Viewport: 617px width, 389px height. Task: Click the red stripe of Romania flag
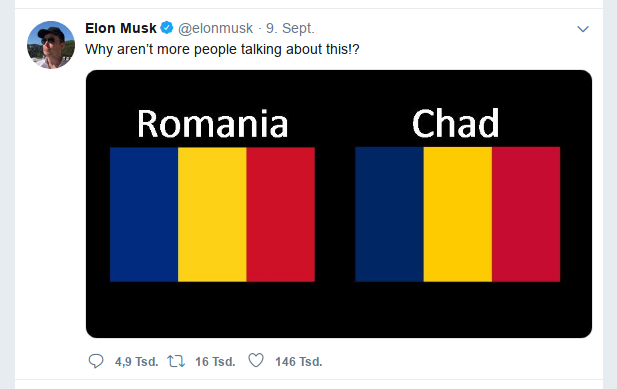[x=281, y=214]
